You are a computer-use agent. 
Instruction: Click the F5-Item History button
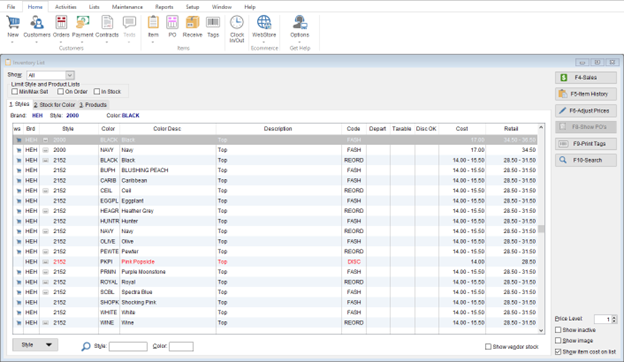coord(586,94)
